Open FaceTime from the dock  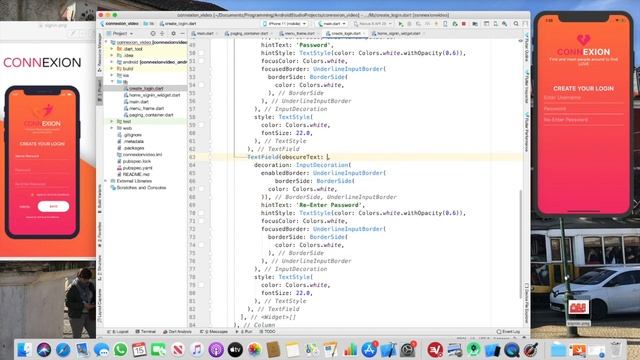(x=158, y=350)
